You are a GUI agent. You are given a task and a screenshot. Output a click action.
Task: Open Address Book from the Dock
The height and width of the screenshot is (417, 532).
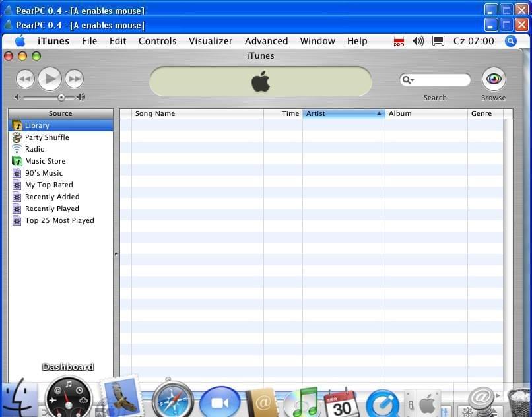[x=261, y=402]
